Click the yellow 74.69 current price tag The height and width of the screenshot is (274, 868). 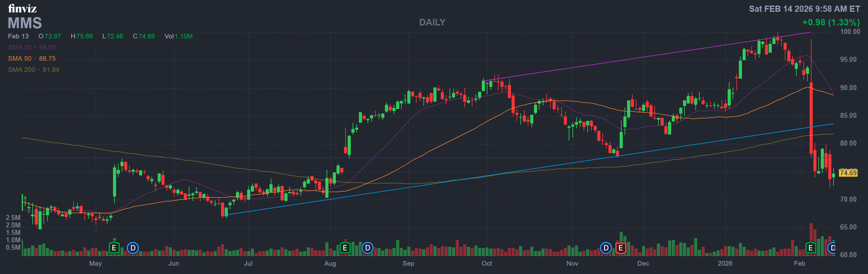coord(848,173)
